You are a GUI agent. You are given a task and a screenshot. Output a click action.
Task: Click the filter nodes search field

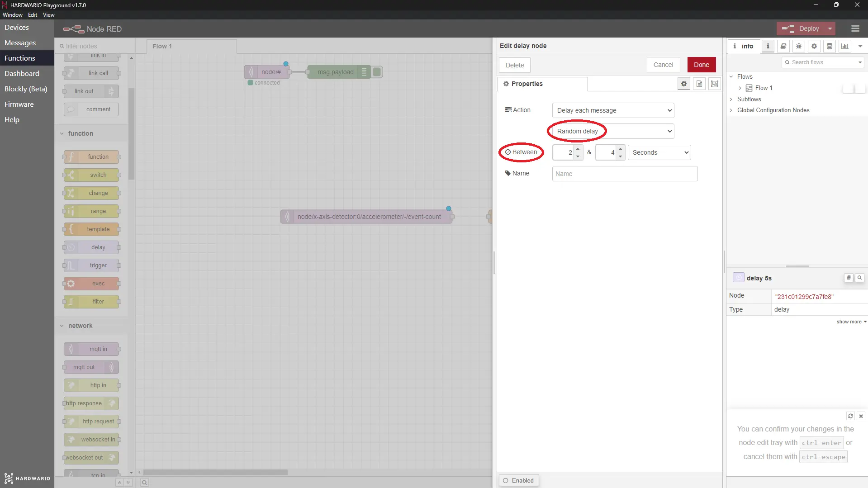(x=96, y=46)
